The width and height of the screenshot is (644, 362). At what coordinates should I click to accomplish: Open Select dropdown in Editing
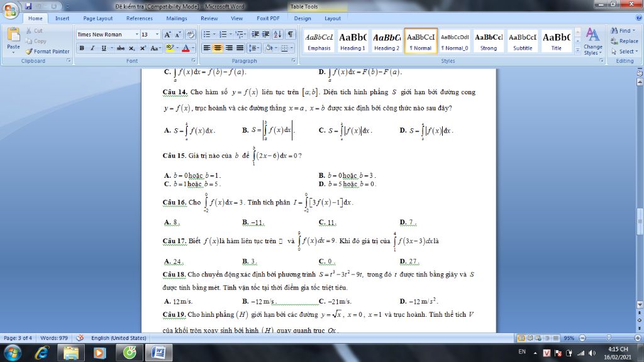click(x=625, y=52)
